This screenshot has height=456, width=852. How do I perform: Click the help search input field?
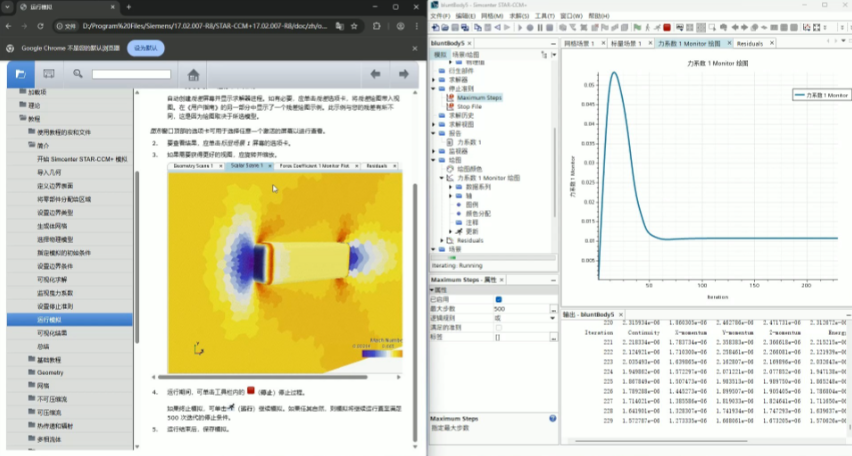131,74
